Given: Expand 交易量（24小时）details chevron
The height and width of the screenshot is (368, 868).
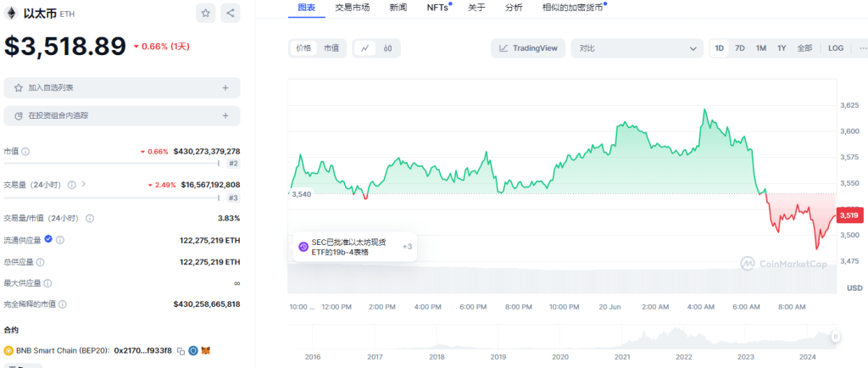Looking at the screenshot, I should tap(83, 184).
